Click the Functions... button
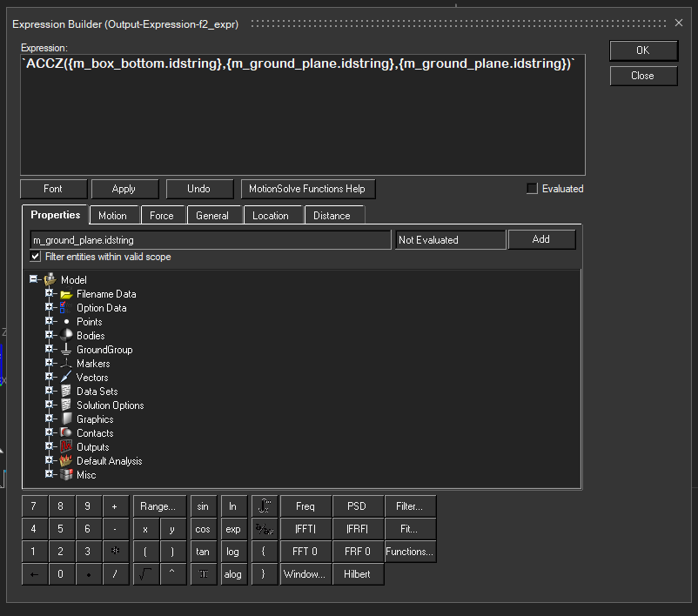Screen dimensions: 698x616 (410, 552)
